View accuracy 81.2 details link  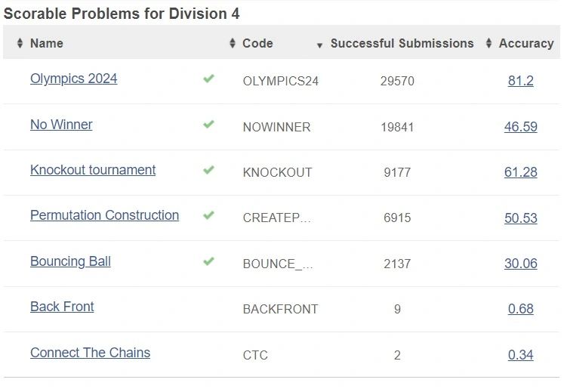coord(520,81)
